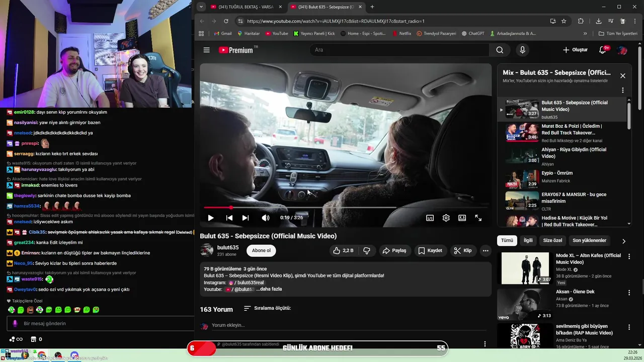Viewport: 644px width, 362px height.
Task: Open the Aksan - Ölene Dek thumbnail
Action: (525, 305)
